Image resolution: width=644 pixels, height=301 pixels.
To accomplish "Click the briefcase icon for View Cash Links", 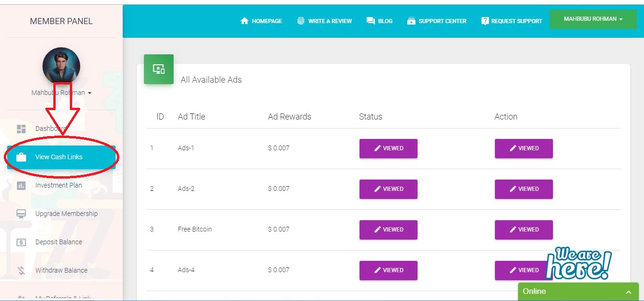I will [x=21, y=157].
